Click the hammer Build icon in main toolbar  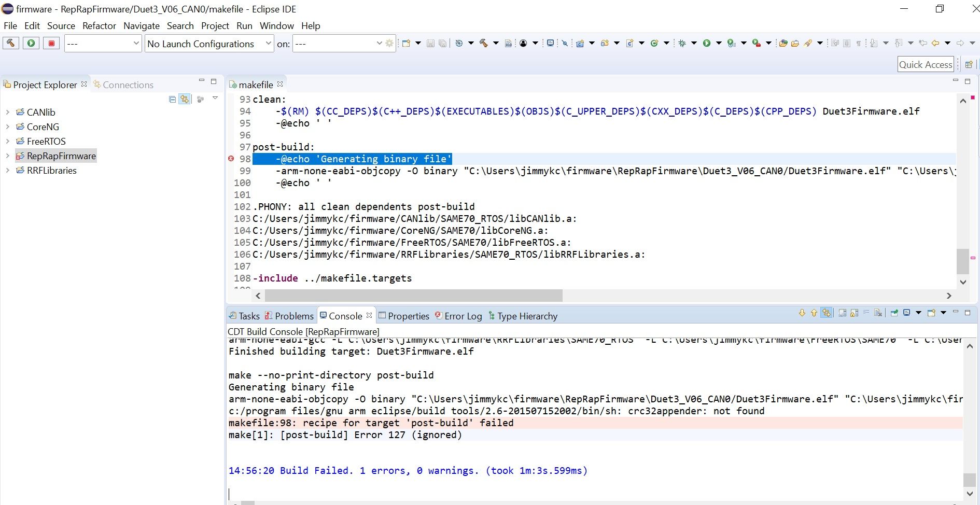click(483, 44)
